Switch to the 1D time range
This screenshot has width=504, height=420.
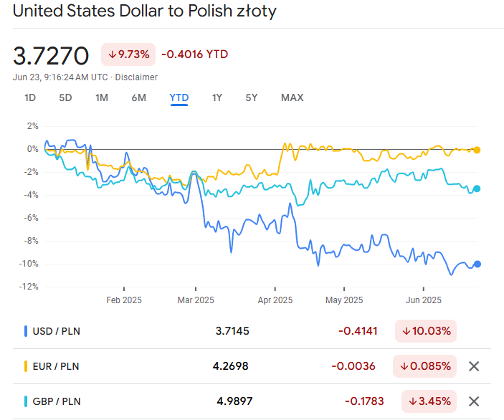(x=30, y=97)
